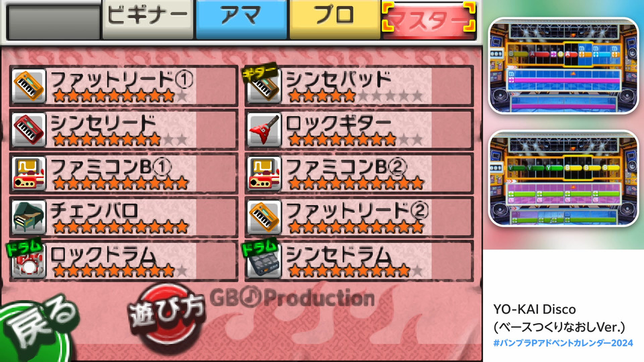Open the #バンブラPアドベントカレンダー2024 hashtag link

click(x=563, y=343)
